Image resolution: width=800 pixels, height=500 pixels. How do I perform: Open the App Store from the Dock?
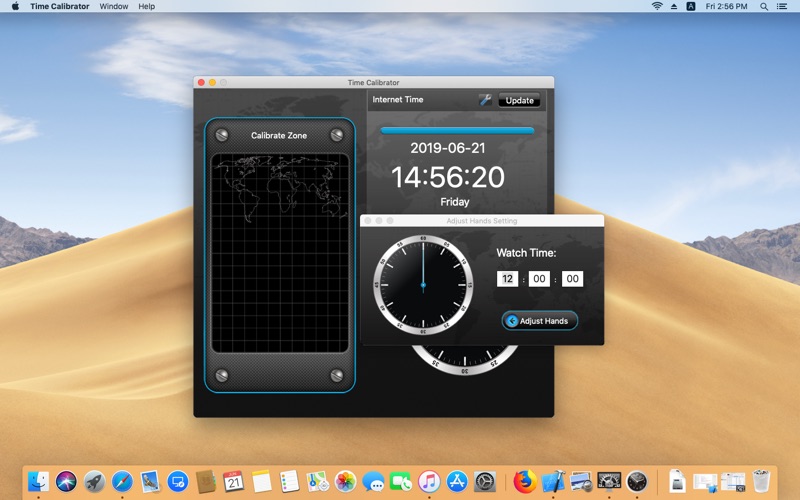pyautogui.click(x=457, y=481)
